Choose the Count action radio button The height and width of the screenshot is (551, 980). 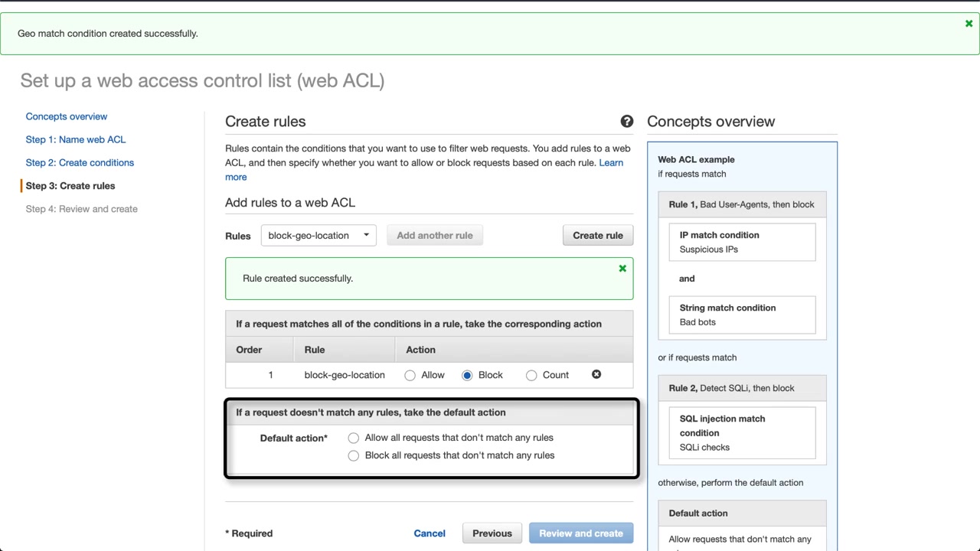tap(531, 375)
